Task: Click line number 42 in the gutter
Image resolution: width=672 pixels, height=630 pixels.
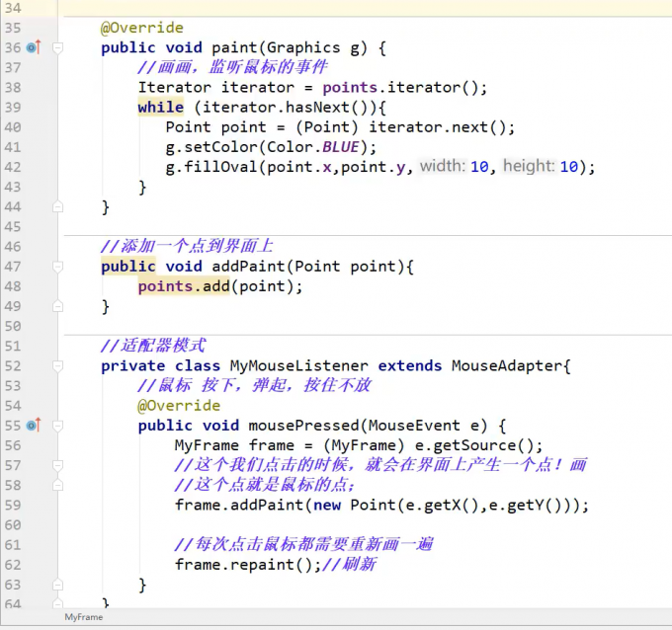Action: 13,167
